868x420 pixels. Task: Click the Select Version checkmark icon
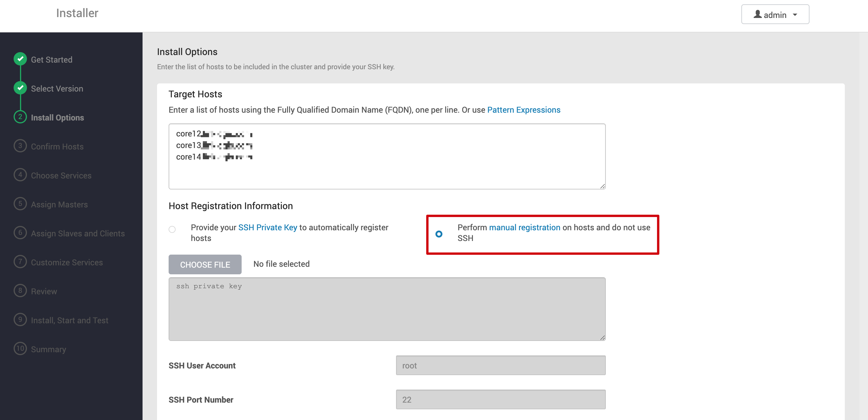click(x=20, y=88)
